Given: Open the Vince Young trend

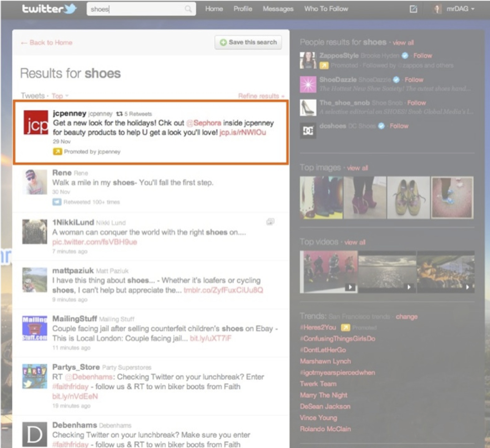Looking at the screenshot, I should point(319,418).
